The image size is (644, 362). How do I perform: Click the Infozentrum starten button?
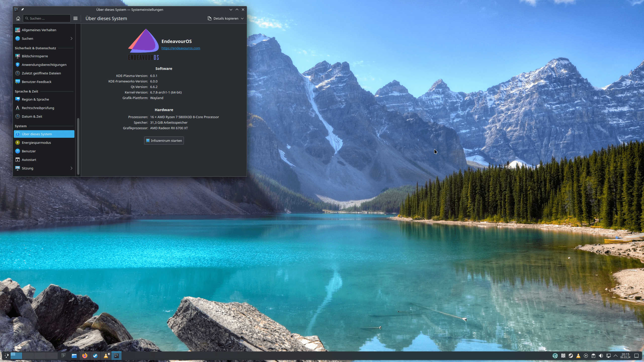pyautogui.click(x=164, y=141)
